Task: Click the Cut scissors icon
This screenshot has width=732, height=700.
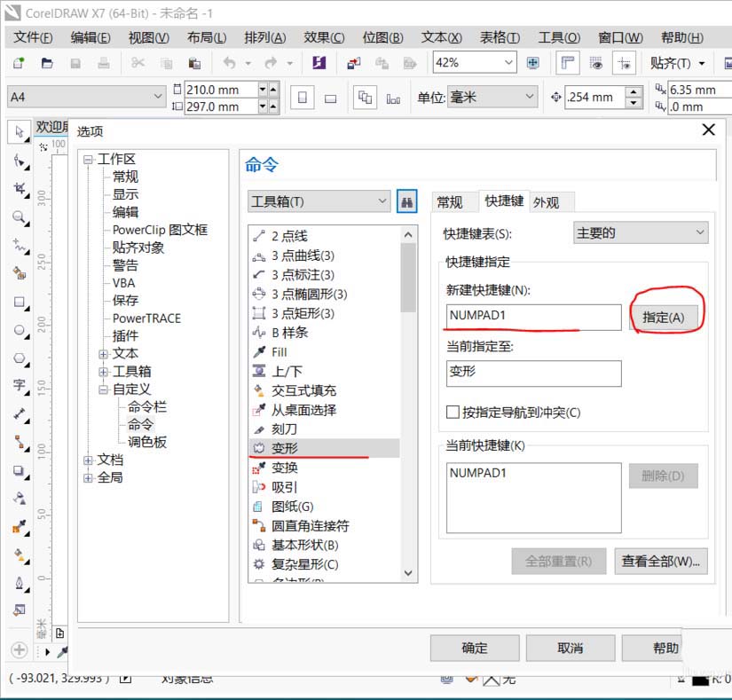Action: pyautogui.click(x=138, y=62)
